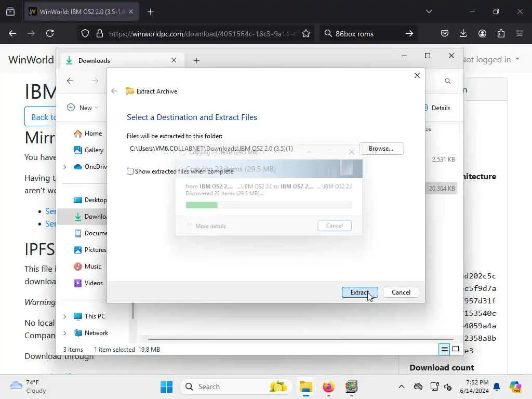Screen dimensions: 532x399
Task: Expand the Network node
Action: point(64,333)
